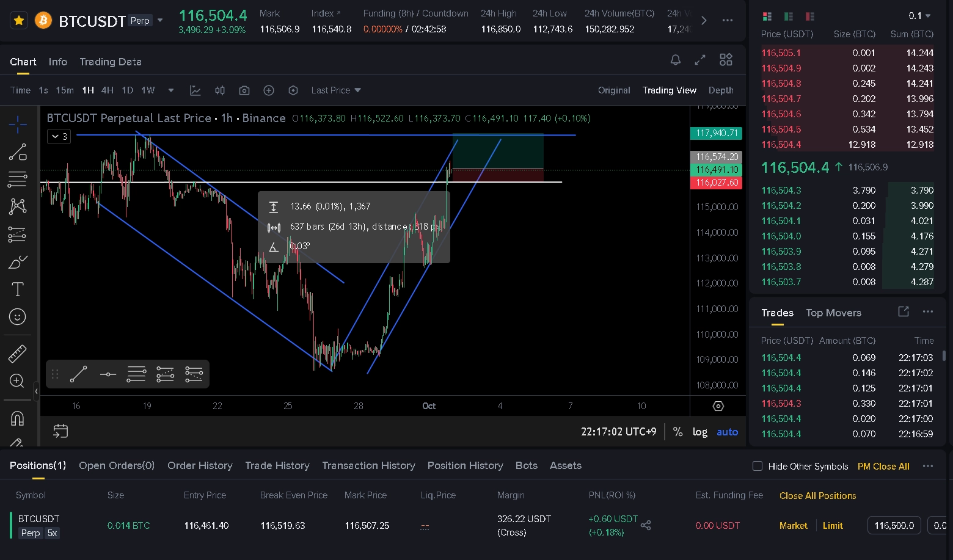Collapse the indicator legend showing 3
The height and width of the screenshot is (560, 953).
coord(59,136)
